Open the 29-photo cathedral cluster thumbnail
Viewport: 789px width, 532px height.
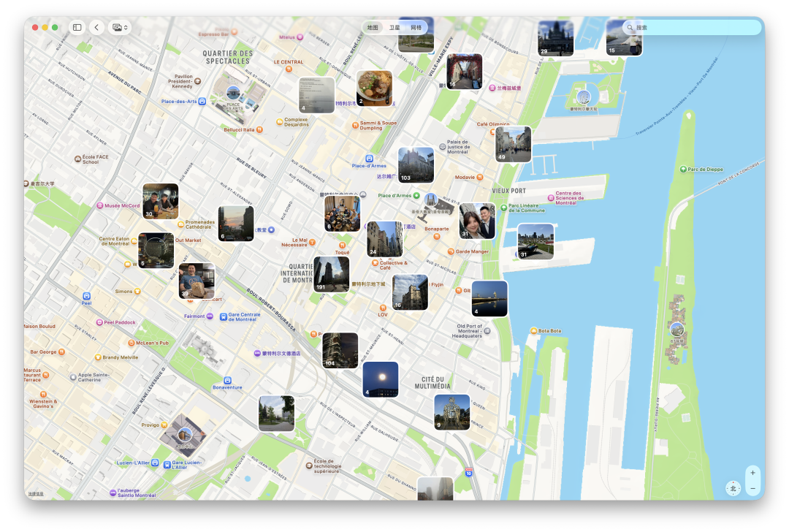tap(555, 38)
